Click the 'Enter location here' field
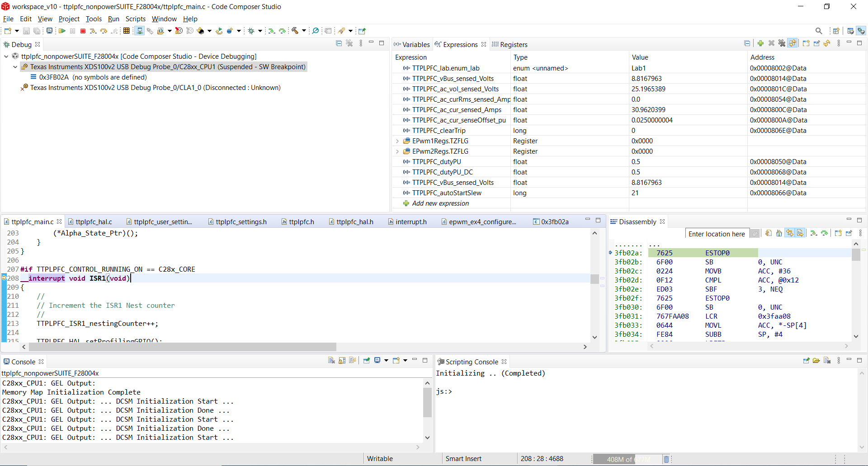The width and height of the screenshot is (868, 466). click(x=717, y=234)
